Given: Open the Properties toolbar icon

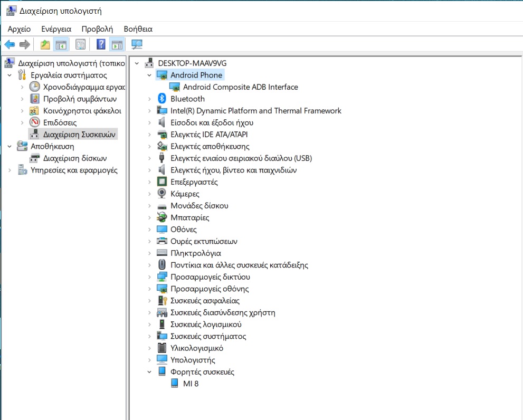Looking at the screenshot, I should pyautogui.click(x=80, y=45).
